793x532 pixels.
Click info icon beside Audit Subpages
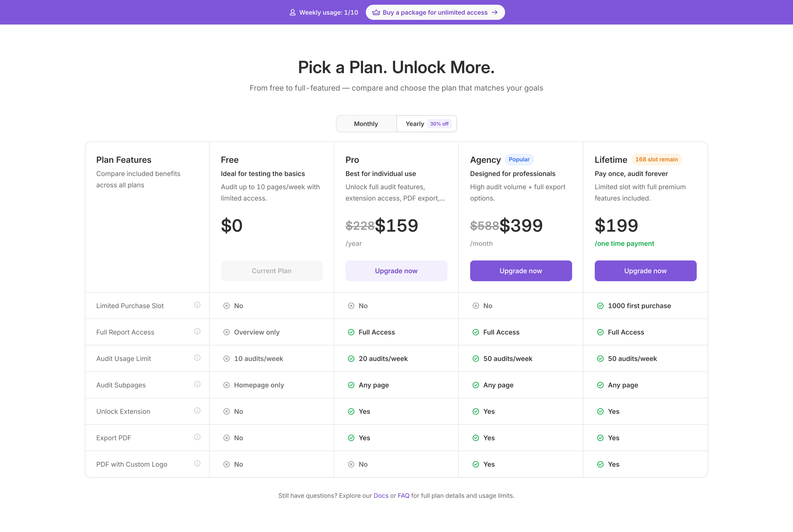point(197,384)
